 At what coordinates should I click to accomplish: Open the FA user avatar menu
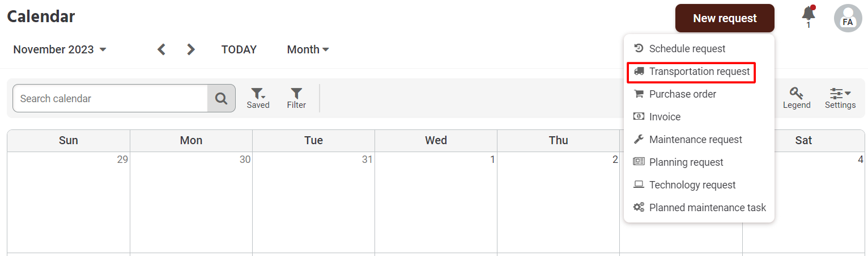click(x=848, y=18)
